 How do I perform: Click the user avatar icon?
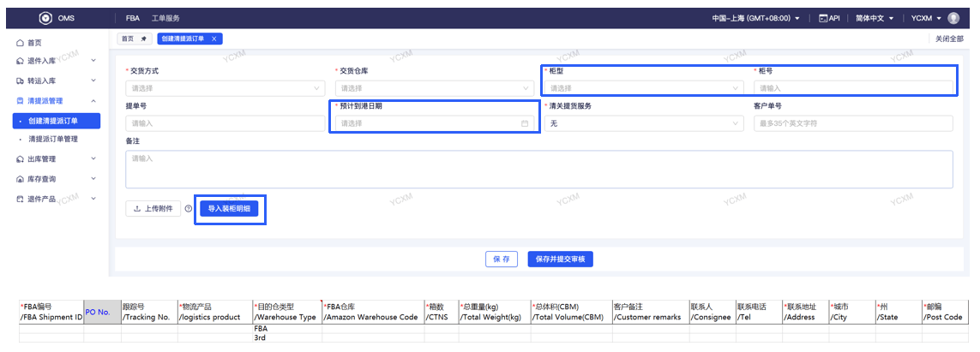(953, 18)
